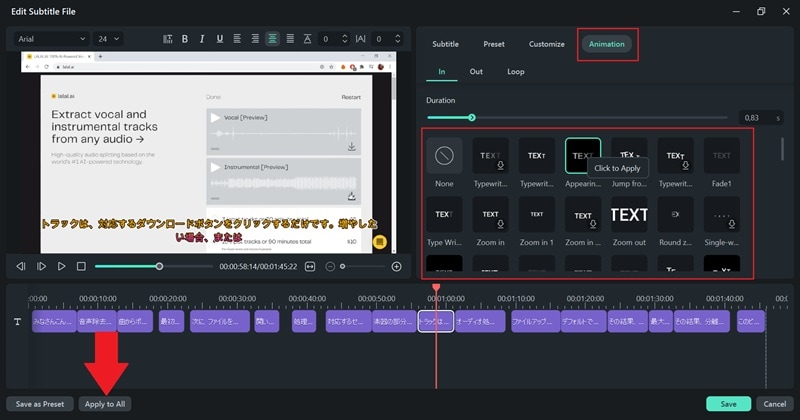The image size is (800, 420).
Task: Open the Loop animation sub-tab
Action: point(516,71)
